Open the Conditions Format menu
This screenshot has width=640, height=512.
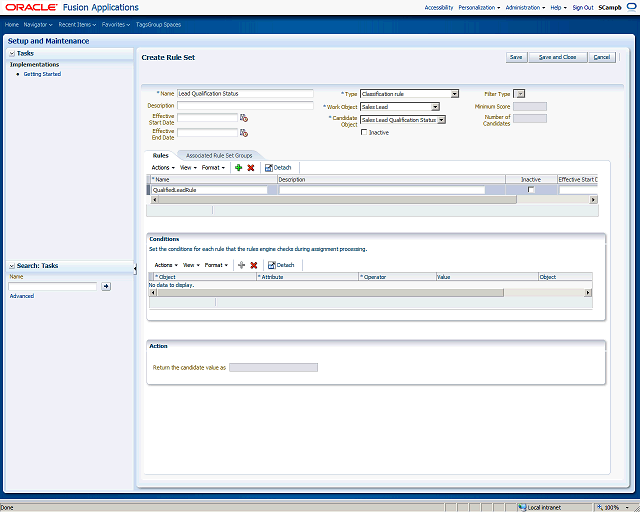tap(216, 265)
